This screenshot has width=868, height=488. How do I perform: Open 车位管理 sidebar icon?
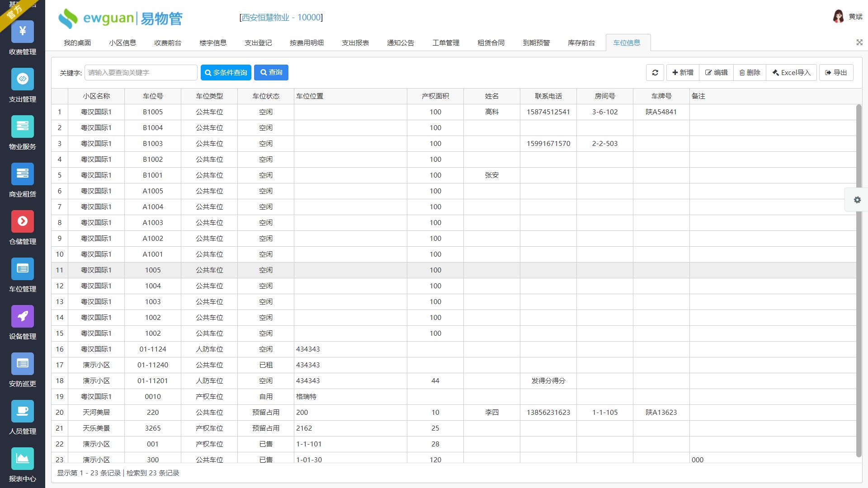23,269
